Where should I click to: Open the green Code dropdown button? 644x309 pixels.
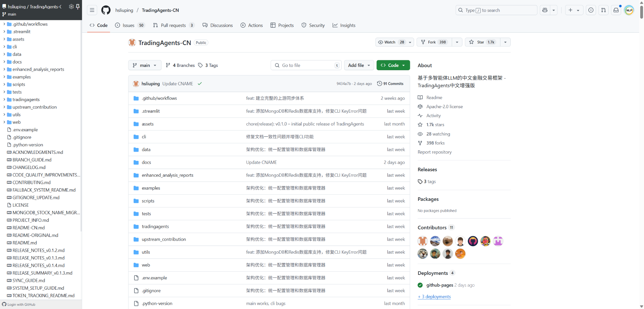click(393, 65)
